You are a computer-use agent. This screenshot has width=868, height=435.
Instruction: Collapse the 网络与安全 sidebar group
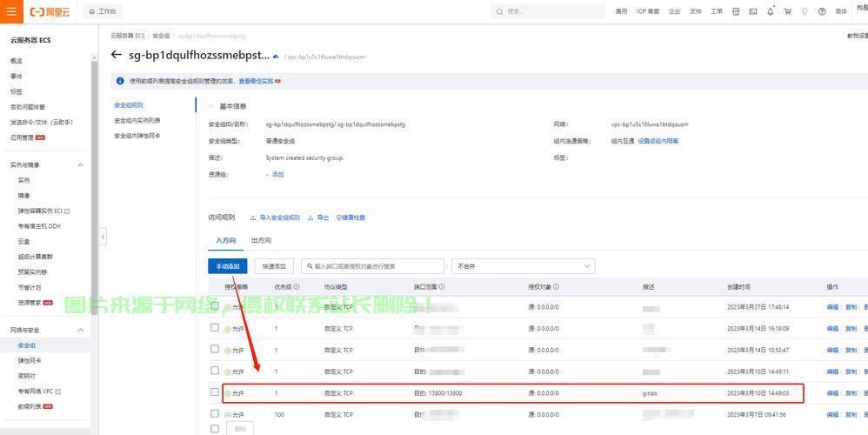[x=80, y=330]
